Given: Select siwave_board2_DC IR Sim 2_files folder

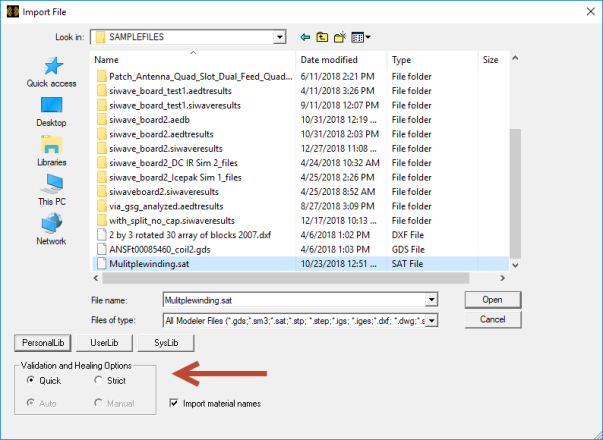Looking at the screenshot, I should (x=167, y=163).
